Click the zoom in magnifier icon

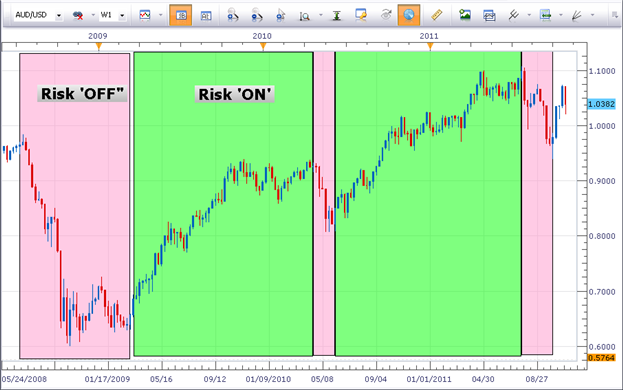point(232,15)
